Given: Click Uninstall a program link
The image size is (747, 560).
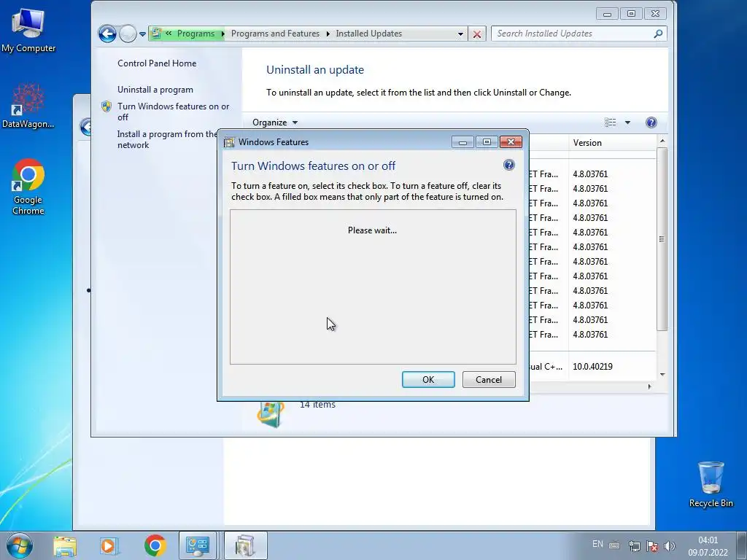Looking at the screenshot, I should point(155,90).
